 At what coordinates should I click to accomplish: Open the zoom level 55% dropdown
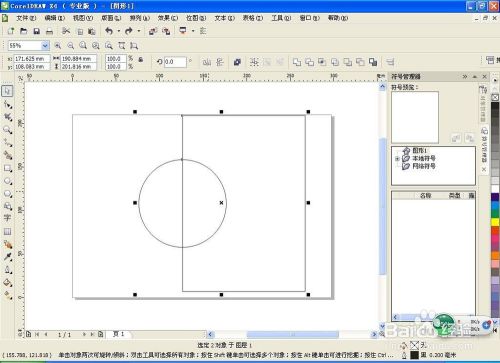coord(45,46)
